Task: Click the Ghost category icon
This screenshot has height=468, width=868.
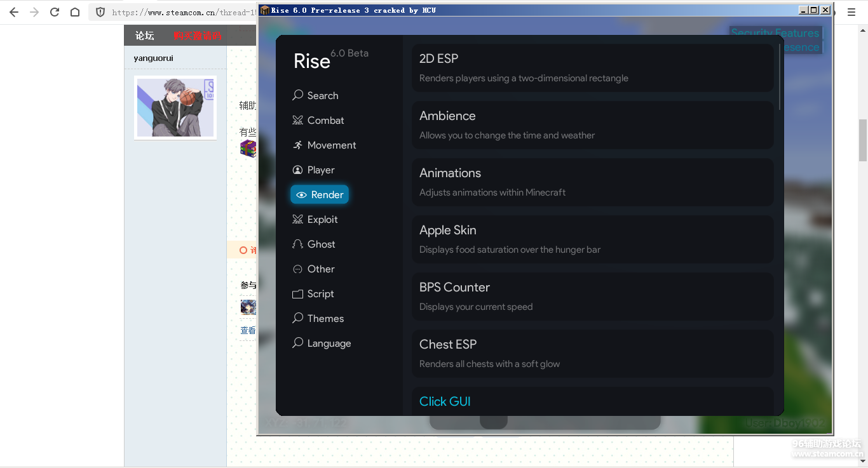Action: [297, 244]
